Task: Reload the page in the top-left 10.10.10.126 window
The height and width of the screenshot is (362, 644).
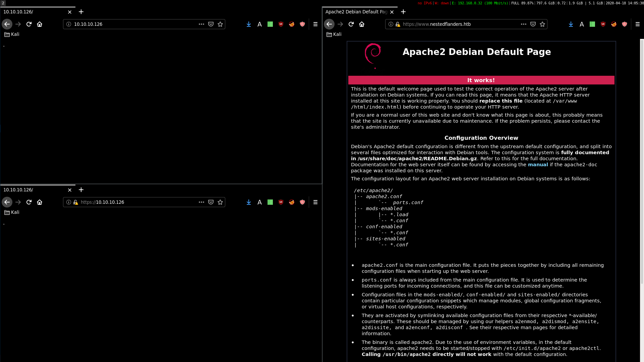Action: 29,24
